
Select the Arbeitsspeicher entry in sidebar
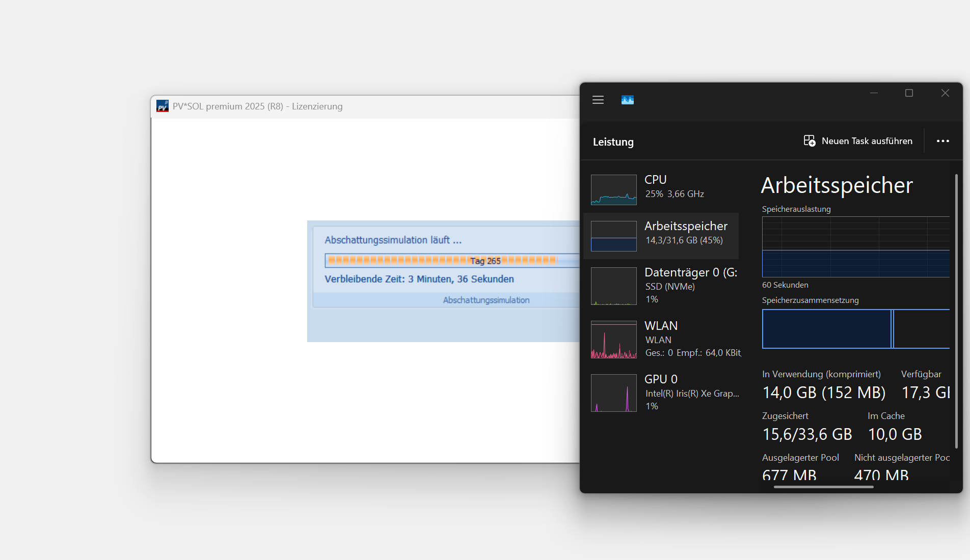(x=661, y=236)
